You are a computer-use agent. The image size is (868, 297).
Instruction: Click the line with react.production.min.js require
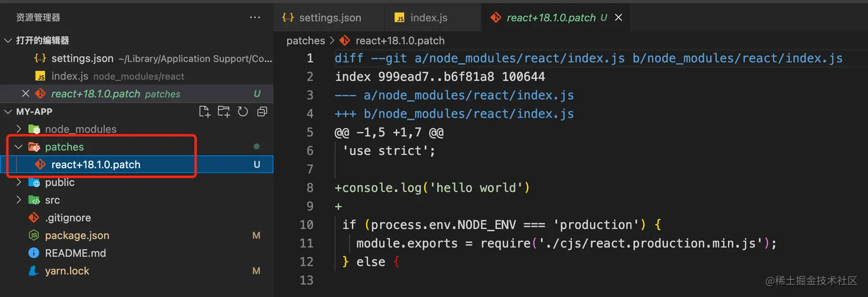(566, 244)
